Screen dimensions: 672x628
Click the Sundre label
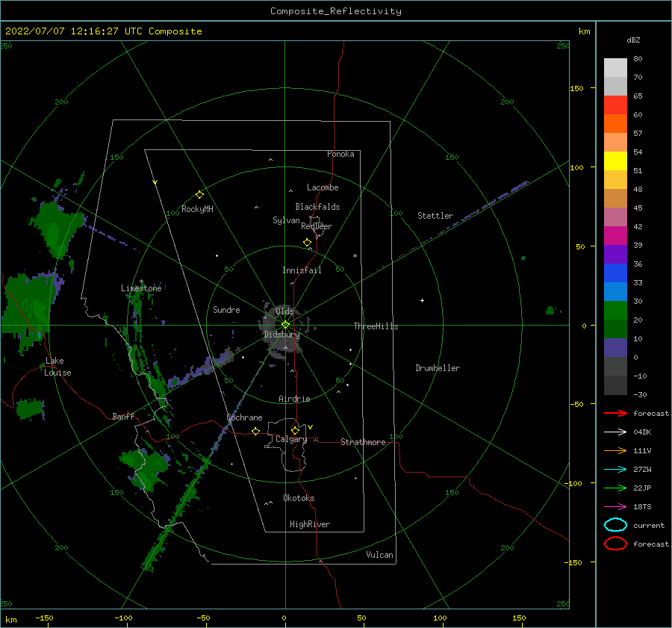click(226, 309)
